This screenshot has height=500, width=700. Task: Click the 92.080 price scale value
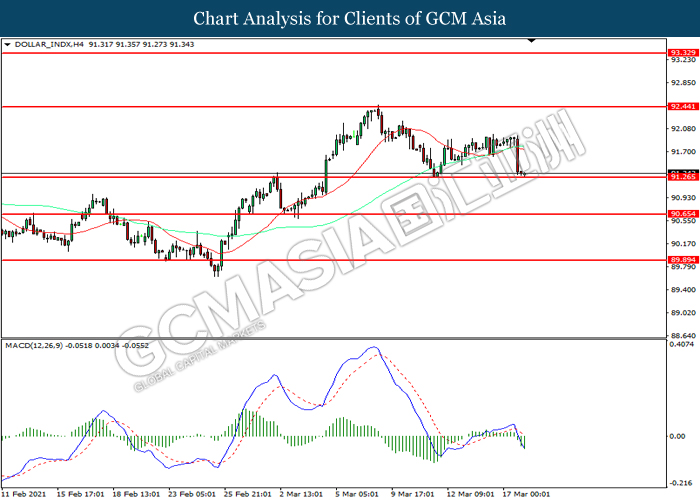click(x=683, y=129)
